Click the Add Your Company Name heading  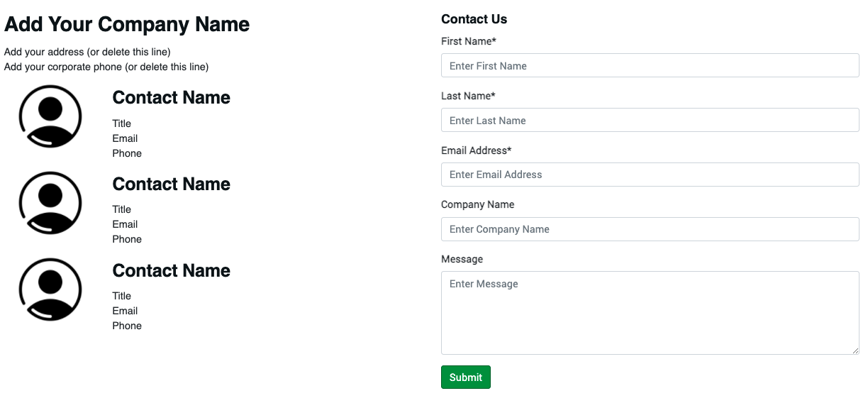coord(127,24)
